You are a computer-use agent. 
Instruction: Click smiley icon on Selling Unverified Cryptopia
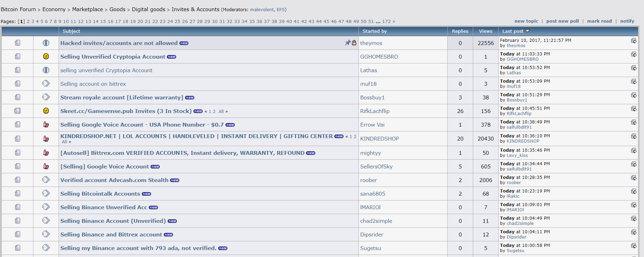click(46, 56)
